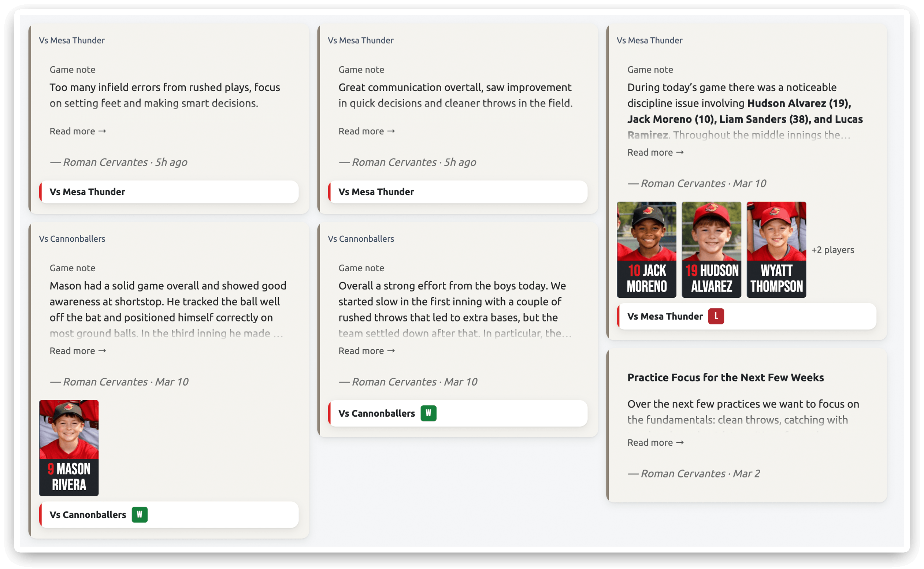This screenshot has width=924, height=569.
Task: Click the green W badge on Mason's note
Action: pos(139,514)
